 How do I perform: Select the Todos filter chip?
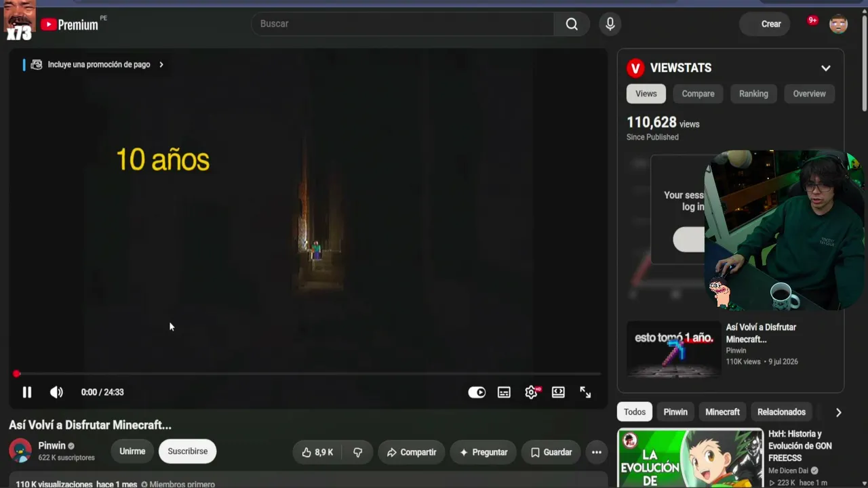(635, 412)
